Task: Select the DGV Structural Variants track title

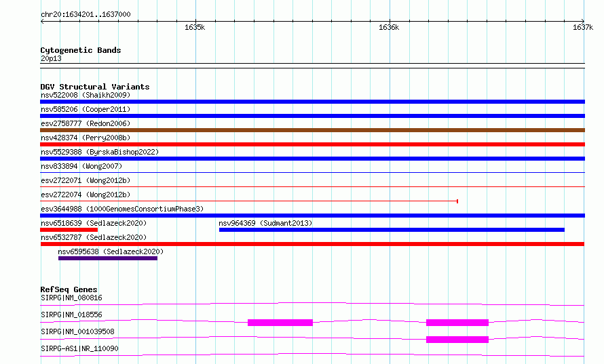Action: (x=95, y=87)
